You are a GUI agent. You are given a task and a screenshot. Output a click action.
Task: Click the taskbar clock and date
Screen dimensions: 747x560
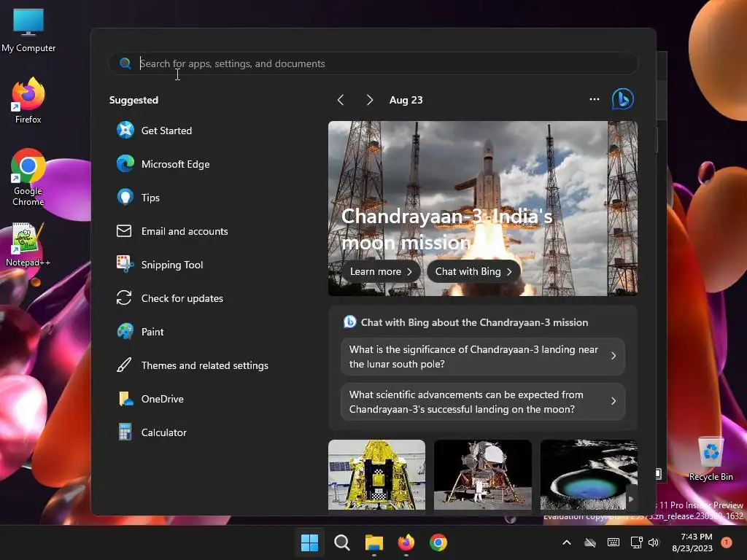(x=693, y=542)
